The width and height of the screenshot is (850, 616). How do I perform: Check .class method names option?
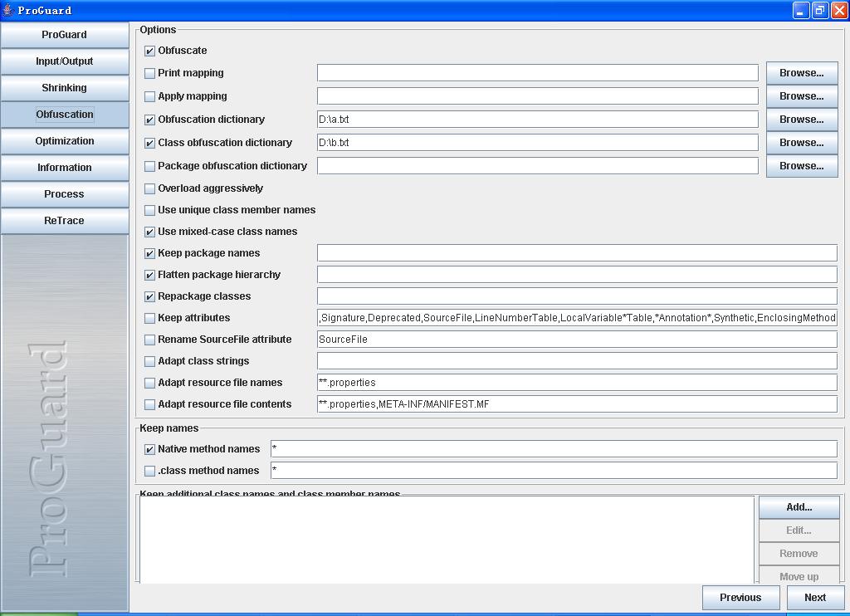tap(149, 472)
